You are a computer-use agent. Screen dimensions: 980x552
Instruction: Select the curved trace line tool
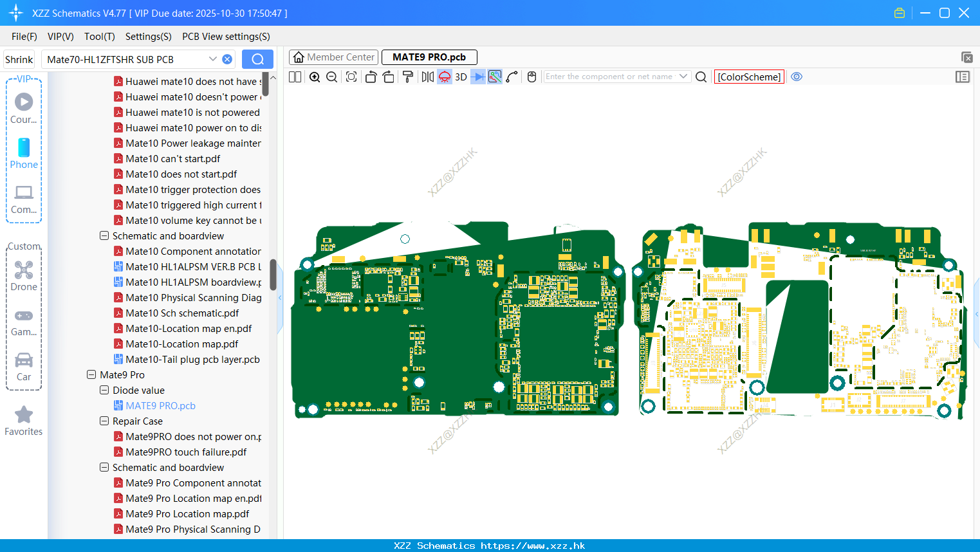tap(512, 77)
